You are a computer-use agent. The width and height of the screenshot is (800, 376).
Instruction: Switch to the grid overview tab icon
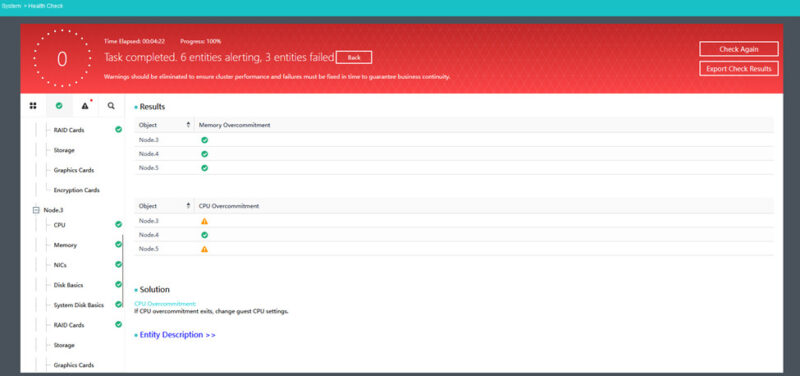point(33,106)
